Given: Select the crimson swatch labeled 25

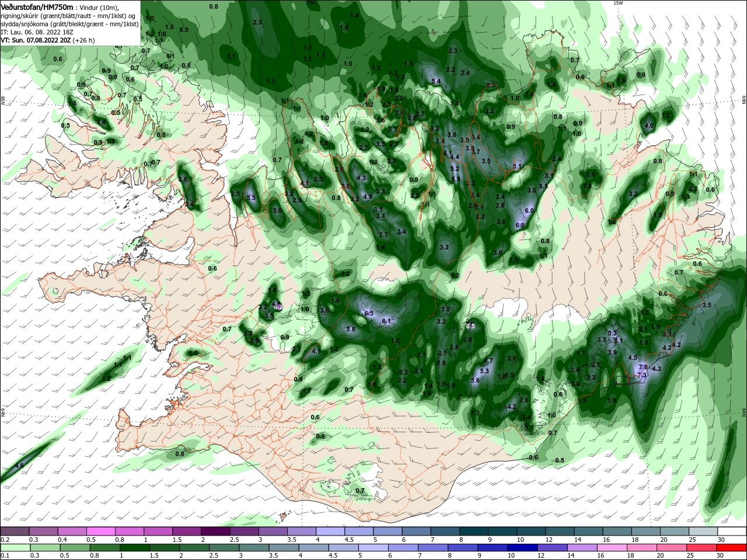Looking at the screenshot, I should (x=702, y=548).
